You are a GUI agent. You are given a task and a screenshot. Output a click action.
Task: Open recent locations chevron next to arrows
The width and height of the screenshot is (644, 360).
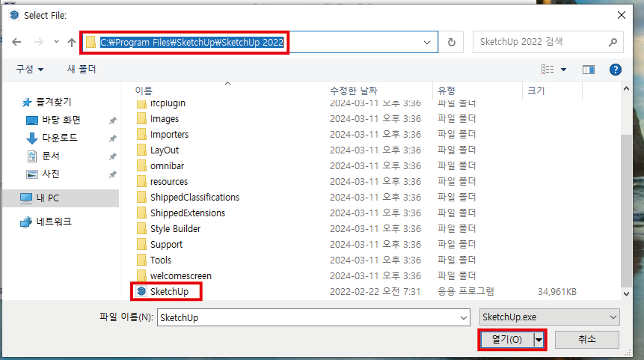point(56,42)
